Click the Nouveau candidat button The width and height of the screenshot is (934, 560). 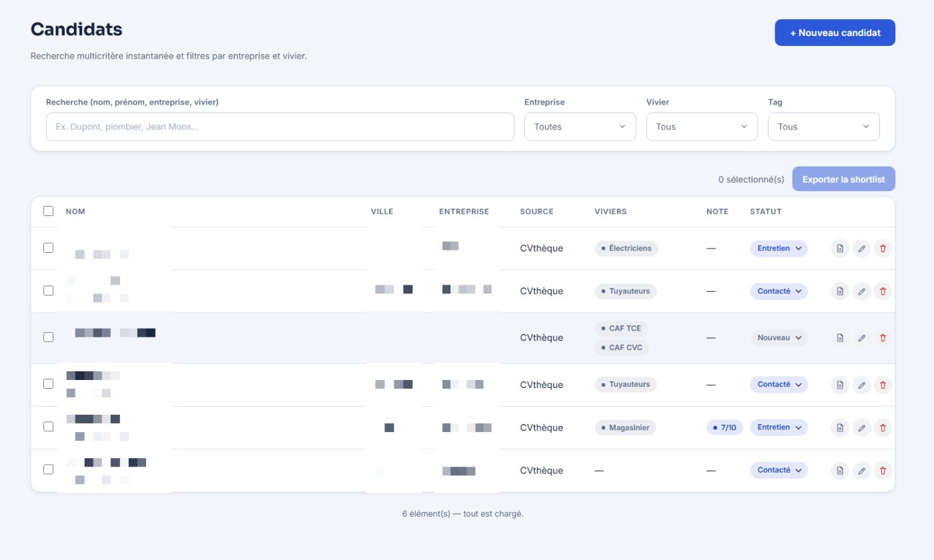coord(835,33)
